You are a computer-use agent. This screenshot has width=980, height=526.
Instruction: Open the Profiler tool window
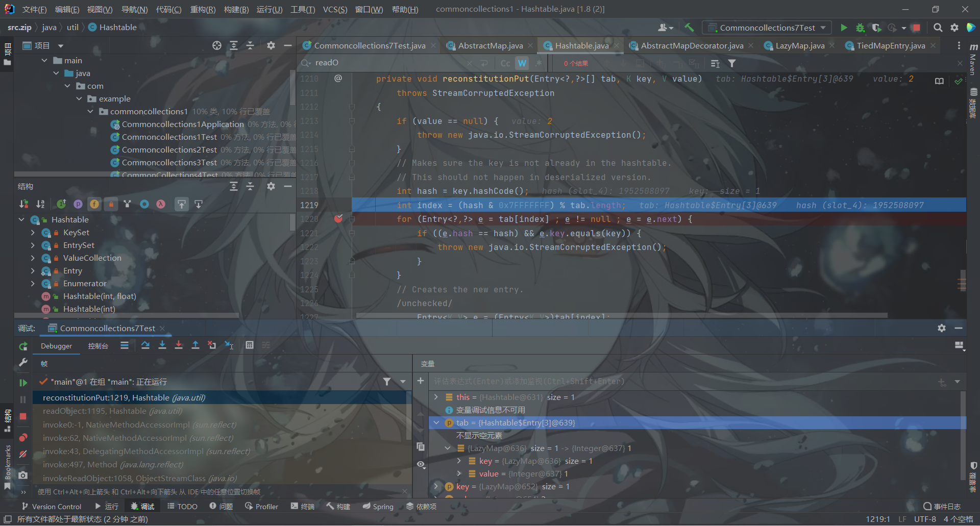tap(261, 507)
